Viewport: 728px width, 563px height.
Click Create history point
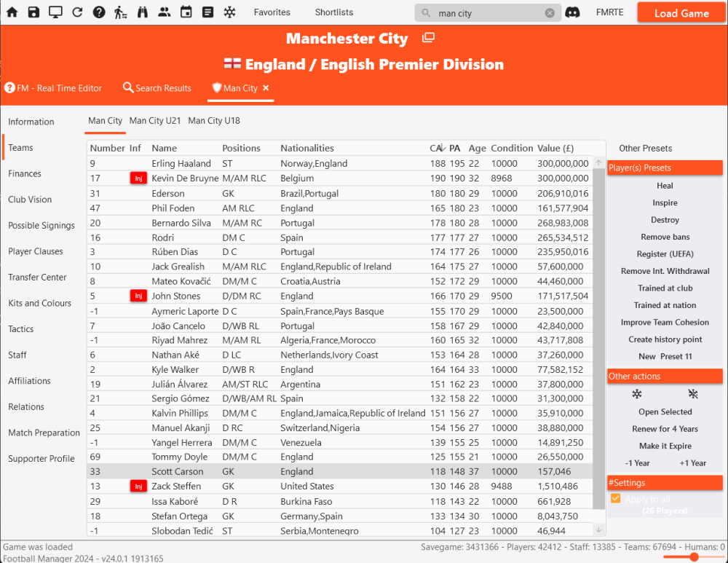665,339
